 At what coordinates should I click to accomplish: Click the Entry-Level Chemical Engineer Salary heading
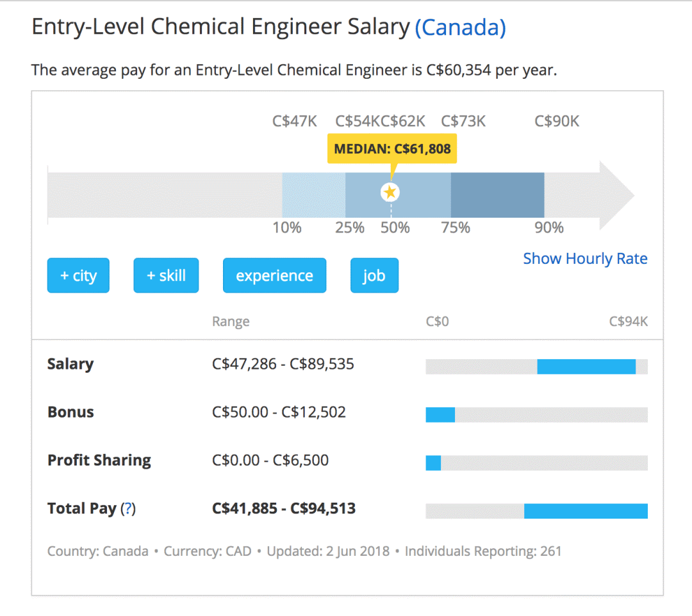click(x=220, y=26)
